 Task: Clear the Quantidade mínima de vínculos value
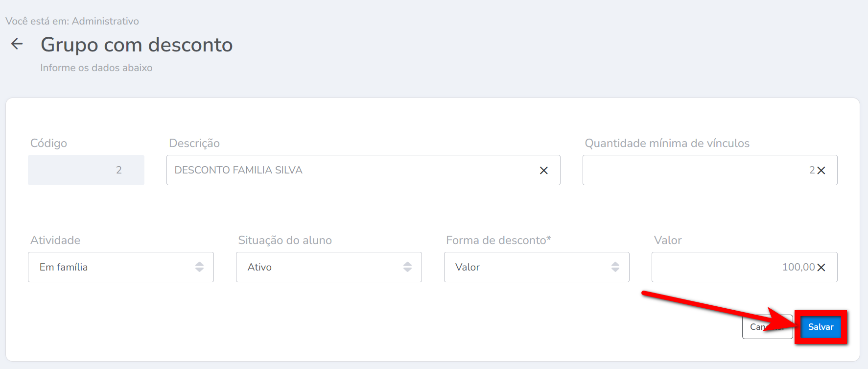tap(821, 171)
